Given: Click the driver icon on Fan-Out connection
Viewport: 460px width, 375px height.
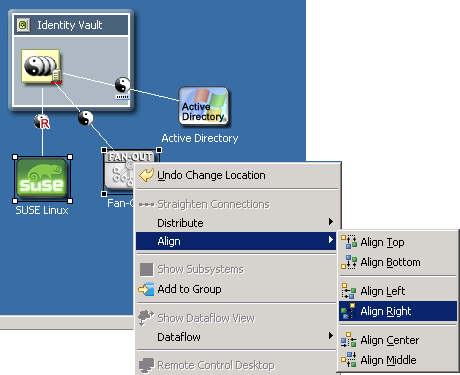Looking at the screenshot, I should click(x=86, y=118).
